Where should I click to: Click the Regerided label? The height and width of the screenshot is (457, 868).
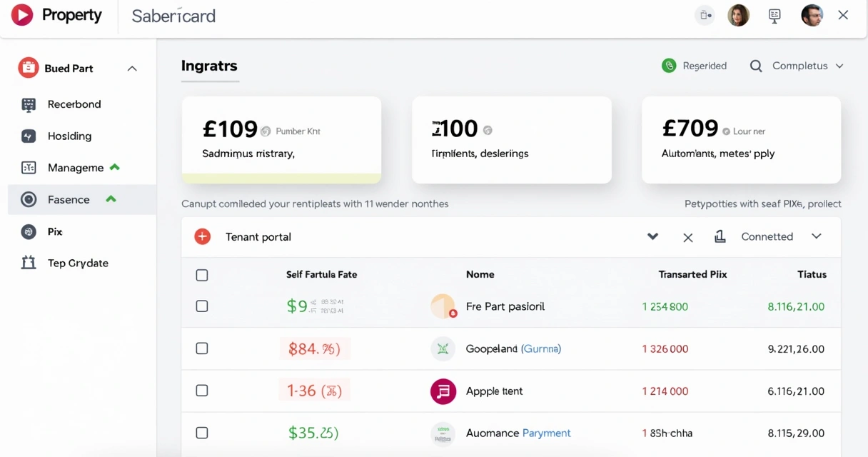[x=705, y=66]
